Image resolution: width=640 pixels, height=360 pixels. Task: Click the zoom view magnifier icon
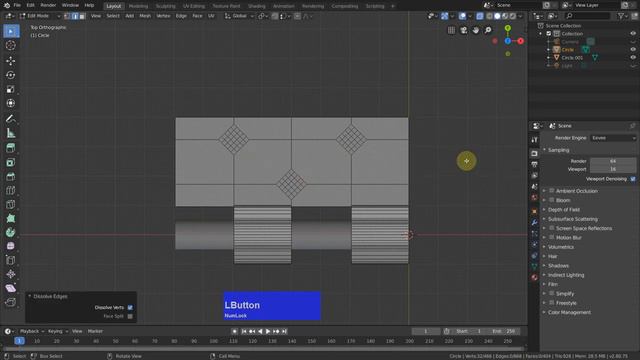tap(488, 30)
